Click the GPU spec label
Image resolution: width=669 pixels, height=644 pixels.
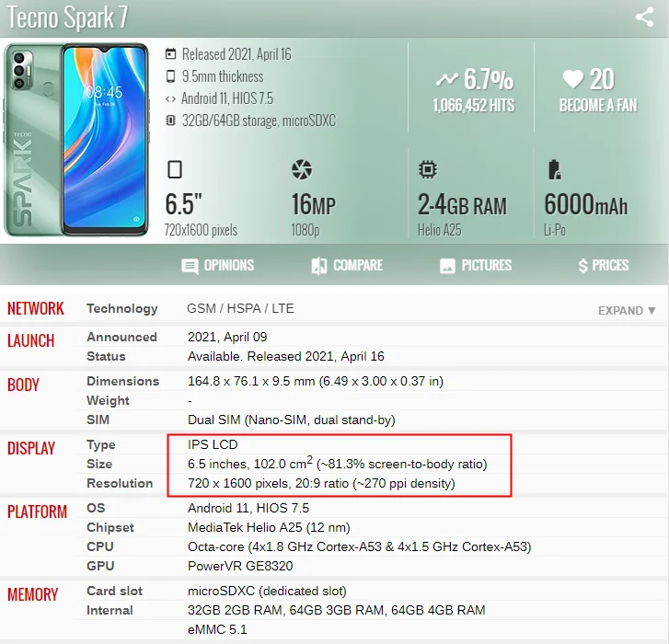100,566
